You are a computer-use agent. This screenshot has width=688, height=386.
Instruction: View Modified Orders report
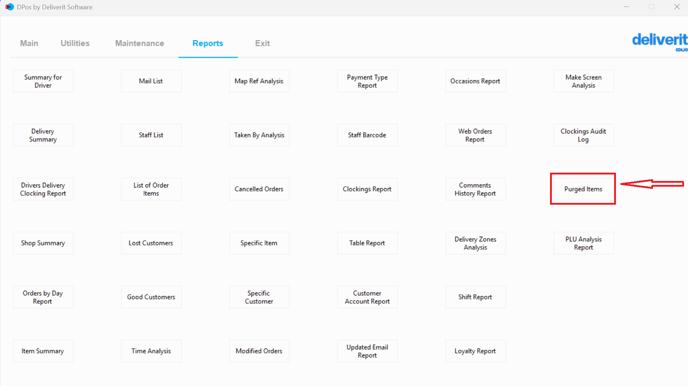tap(259, 351)
